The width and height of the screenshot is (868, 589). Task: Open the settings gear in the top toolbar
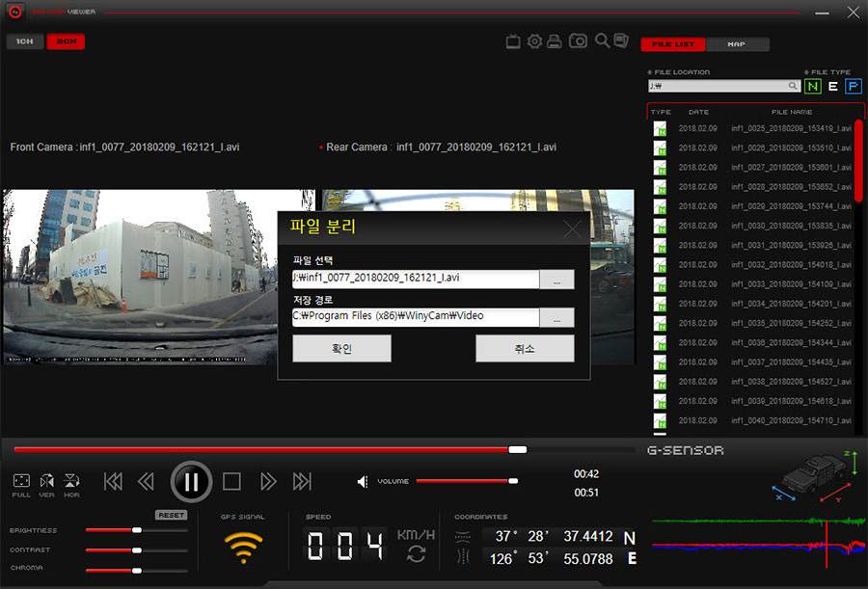point(534,41)
